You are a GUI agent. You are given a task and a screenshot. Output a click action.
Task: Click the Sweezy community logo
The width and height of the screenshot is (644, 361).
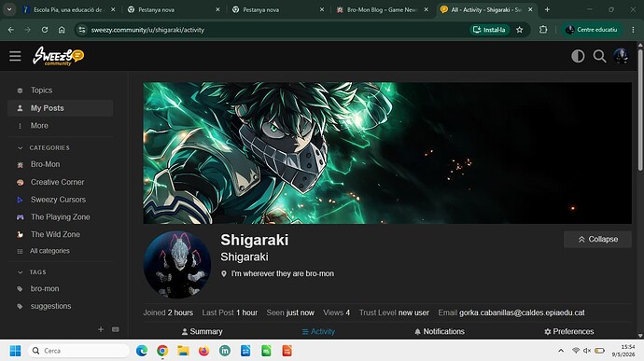click(58, 56)
